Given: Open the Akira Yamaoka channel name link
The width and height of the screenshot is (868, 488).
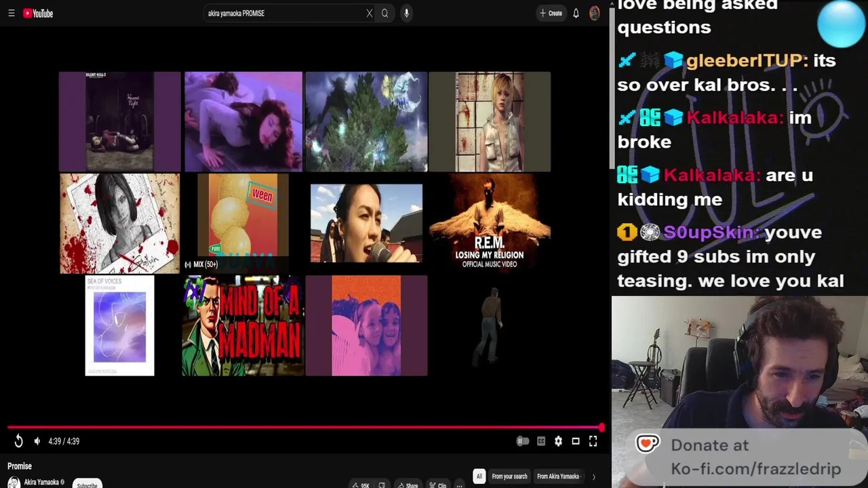Looking at the screenshot, I should click(41, 483).
